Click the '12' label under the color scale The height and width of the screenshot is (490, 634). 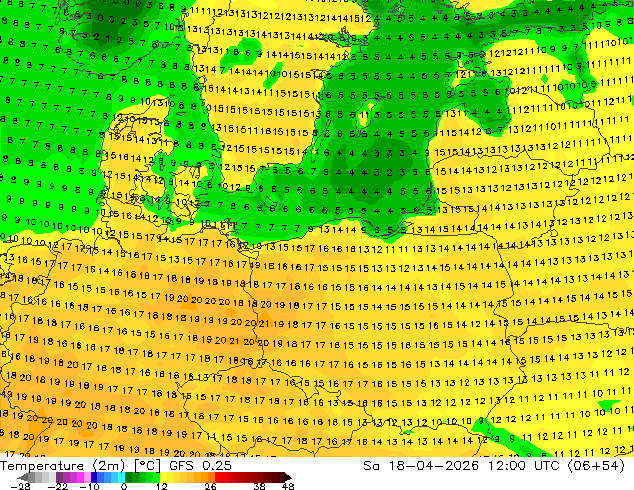[x=162, y=486]
